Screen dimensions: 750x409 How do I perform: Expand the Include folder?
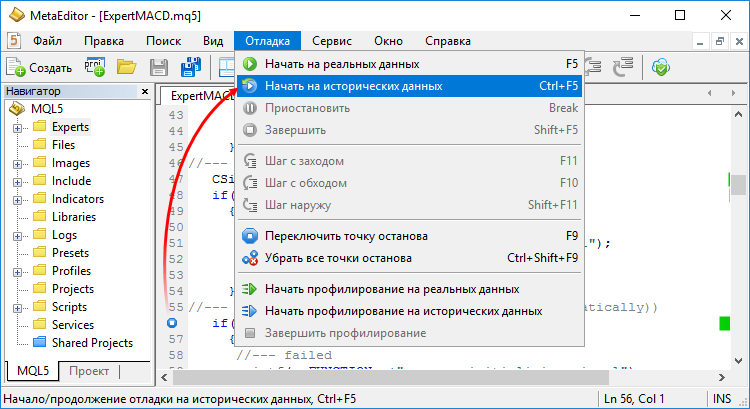[17, 182]
